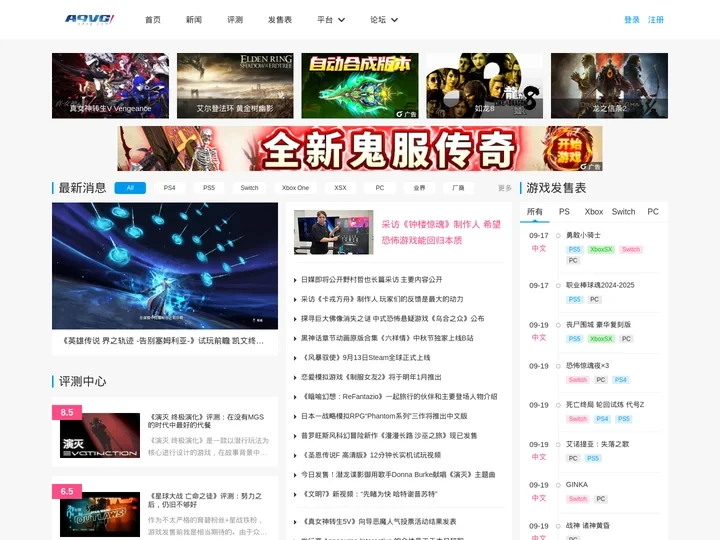Screen dimensions: 720x540
Task: Open the Elden Ring 黄金树幽影 thumbnail
Action: (235, 85)
